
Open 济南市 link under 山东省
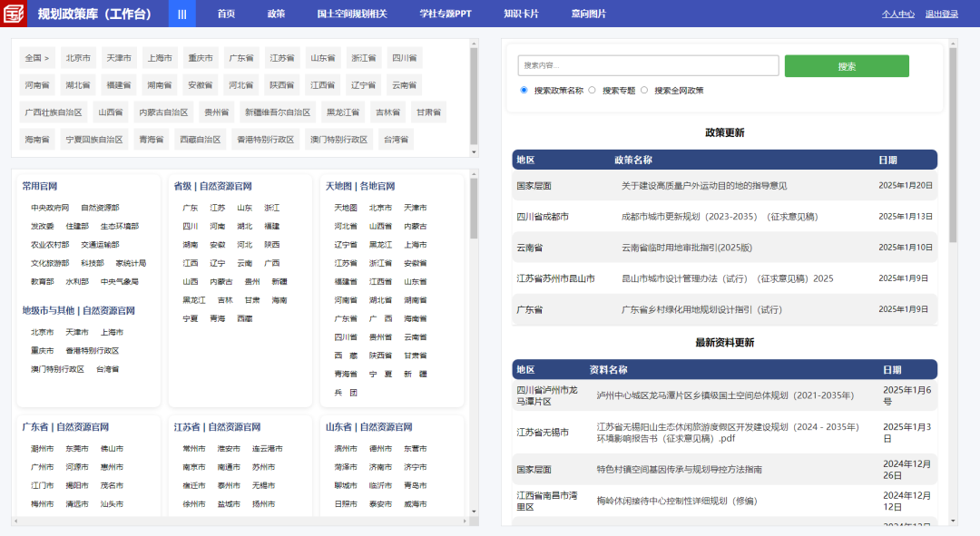coord(380,467)
